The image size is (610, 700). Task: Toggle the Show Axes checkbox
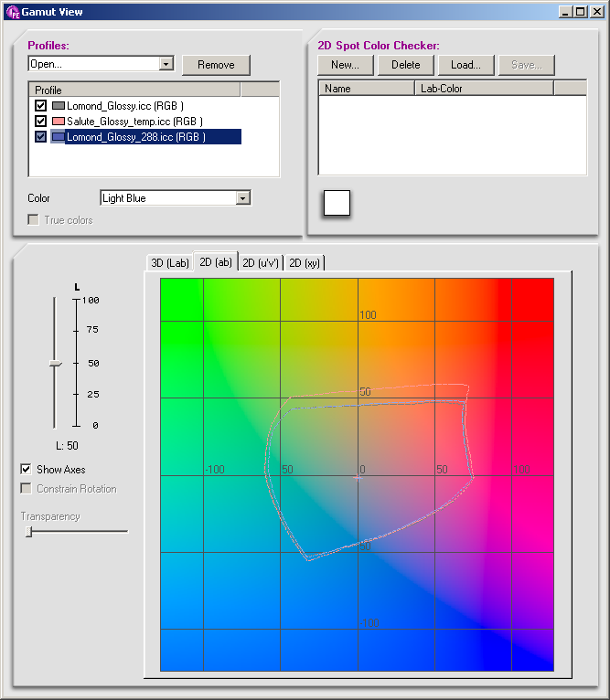(26, 469)
